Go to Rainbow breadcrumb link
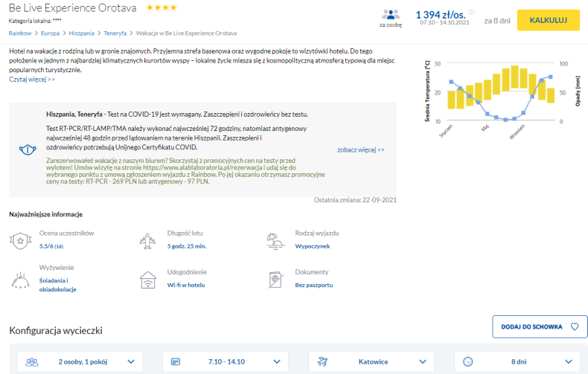Viewport: 588px width, 374px height. tap(20, 33)
